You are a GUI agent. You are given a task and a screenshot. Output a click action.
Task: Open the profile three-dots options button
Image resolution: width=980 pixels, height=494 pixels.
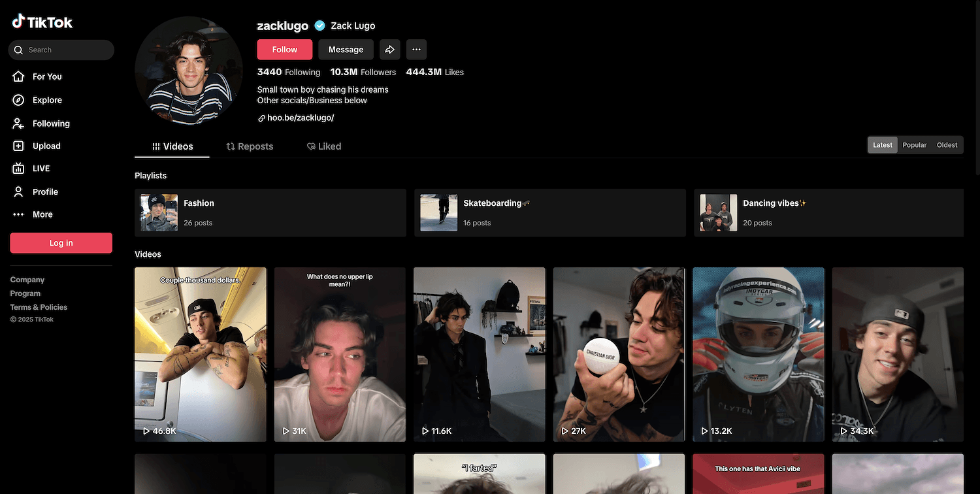pos(416,50)
